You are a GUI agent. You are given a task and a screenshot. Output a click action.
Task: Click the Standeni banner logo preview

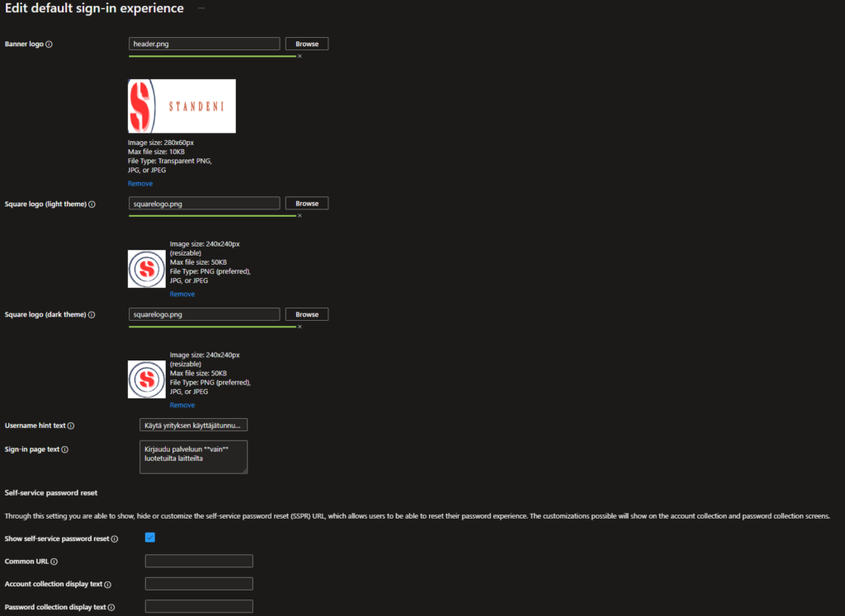click(182, 106)
